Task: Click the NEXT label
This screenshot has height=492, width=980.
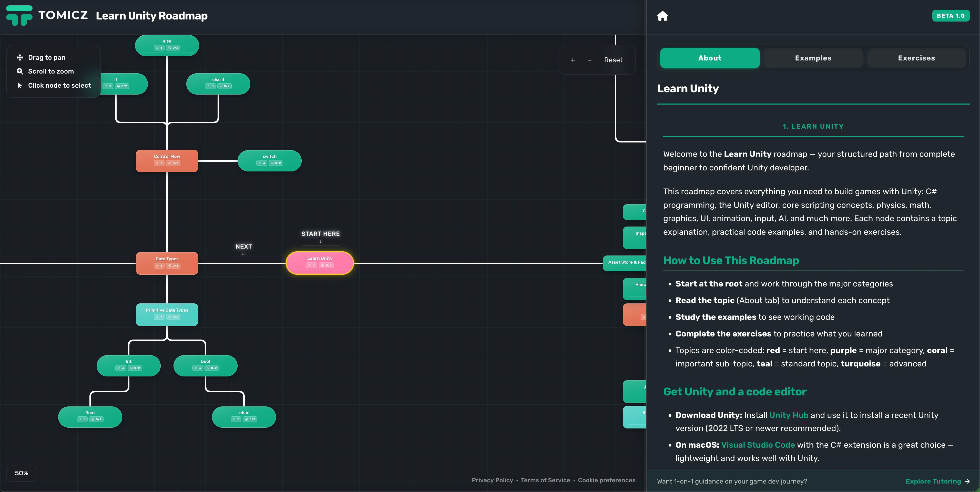Action: tap(243, 247)
